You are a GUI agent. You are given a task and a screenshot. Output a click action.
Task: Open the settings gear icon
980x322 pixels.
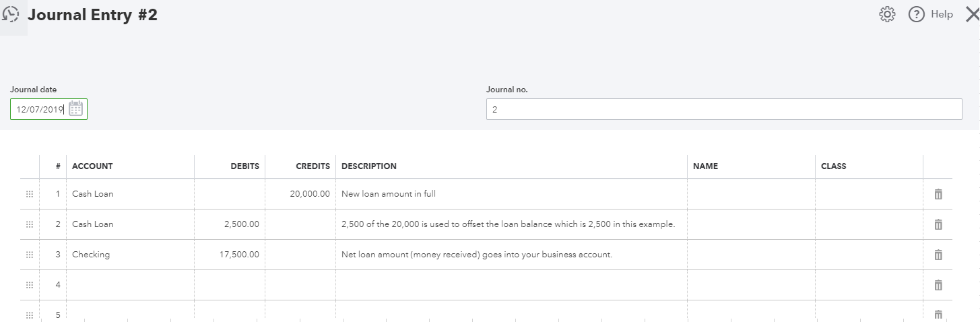887,14
